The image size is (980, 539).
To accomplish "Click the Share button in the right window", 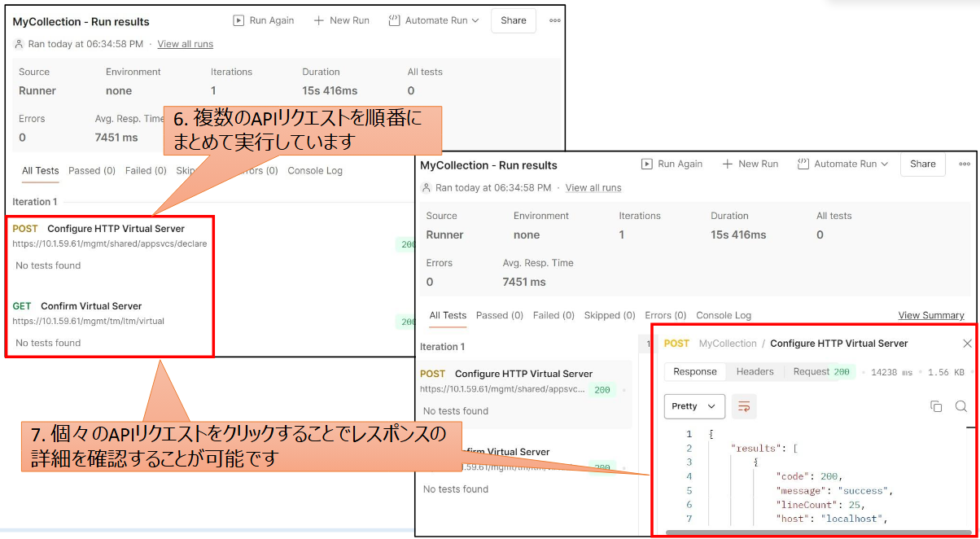I will 922,164.
